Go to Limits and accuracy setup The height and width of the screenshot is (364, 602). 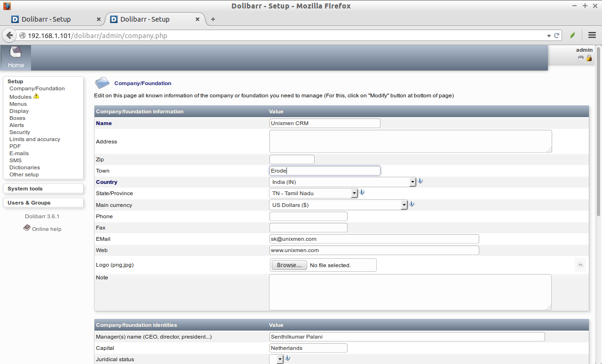(x=35, y=139)
